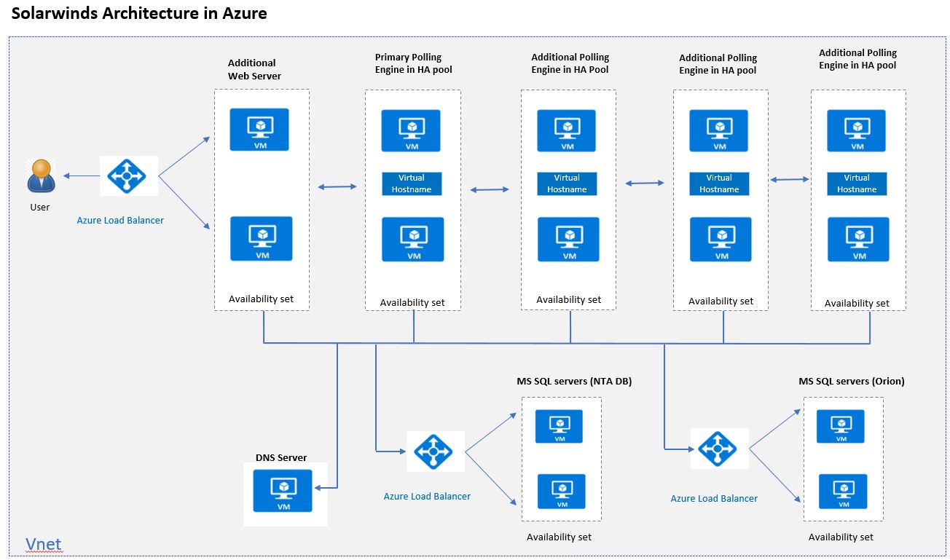Select the Availability set text under MS SQL servers (Orion)
950x560 pixels.
pos(841,537)
